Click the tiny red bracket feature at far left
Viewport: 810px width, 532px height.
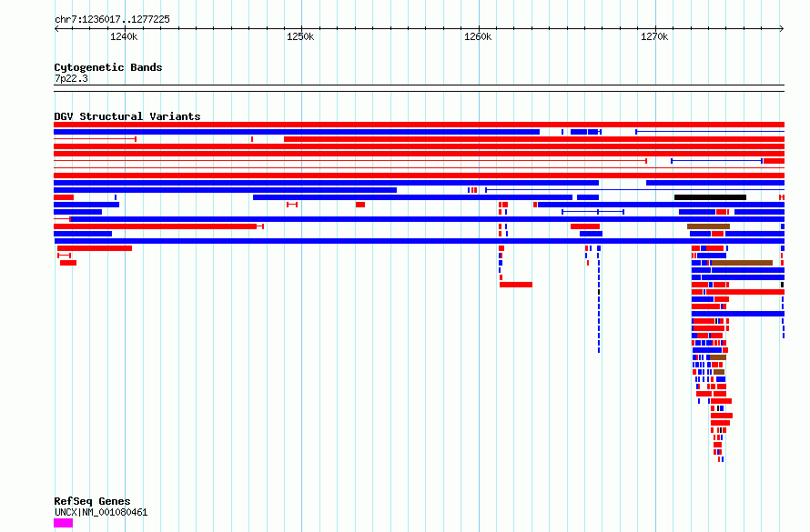(x=64, y=256)
